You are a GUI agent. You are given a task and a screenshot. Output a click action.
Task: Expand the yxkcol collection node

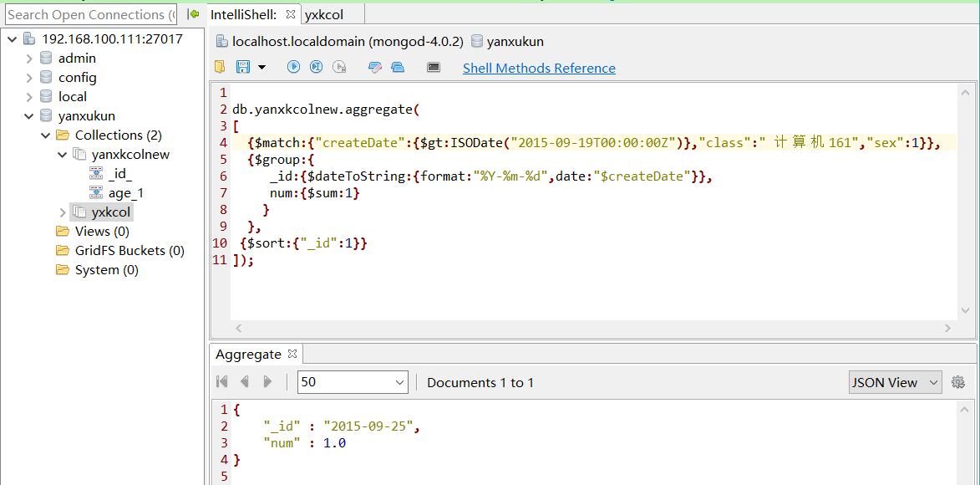pyautogui.click(x=62, y=212)
